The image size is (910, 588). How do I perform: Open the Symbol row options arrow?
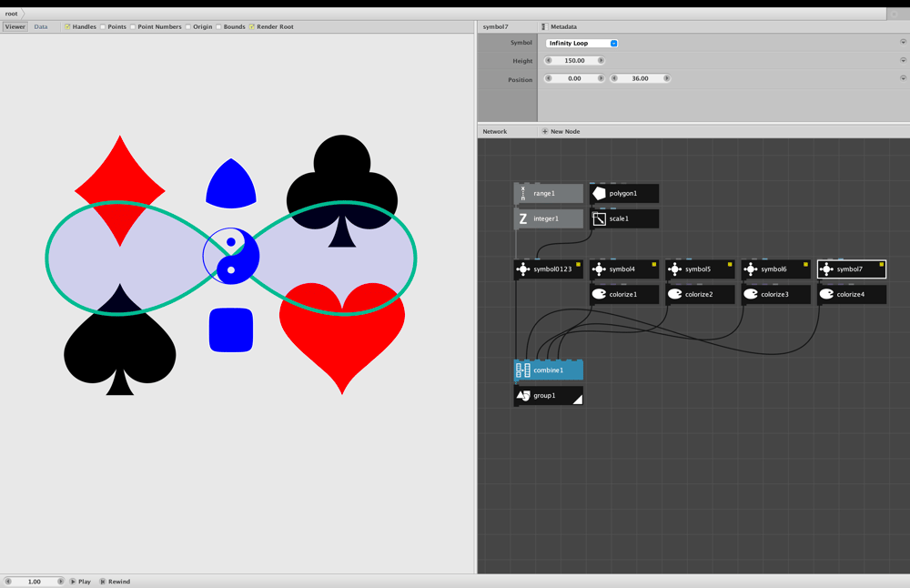[x=903, y=42]
